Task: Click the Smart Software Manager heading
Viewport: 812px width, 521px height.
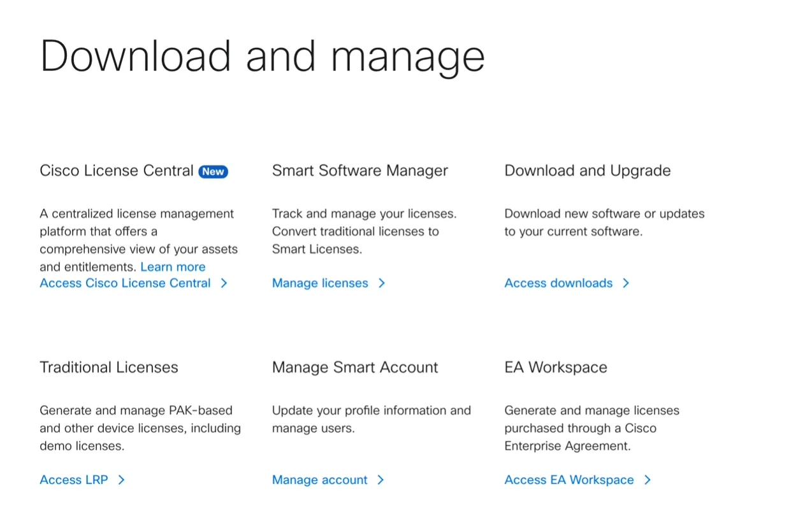Action: (360, 171)
